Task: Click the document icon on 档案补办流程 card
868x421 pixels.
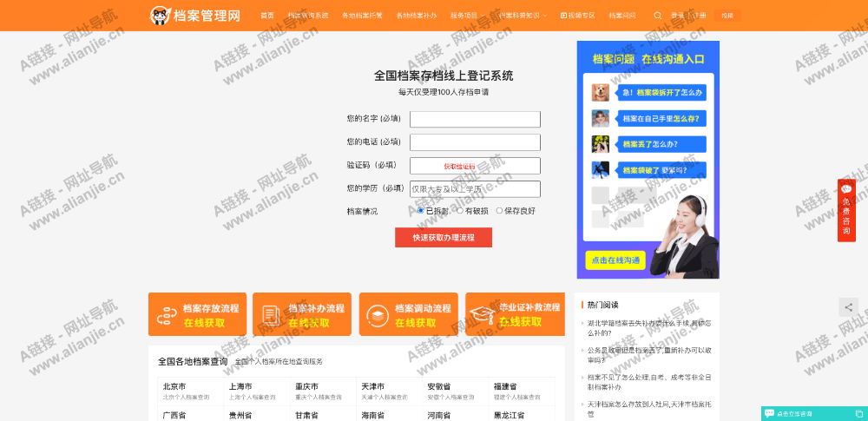Action: (271, 315)
